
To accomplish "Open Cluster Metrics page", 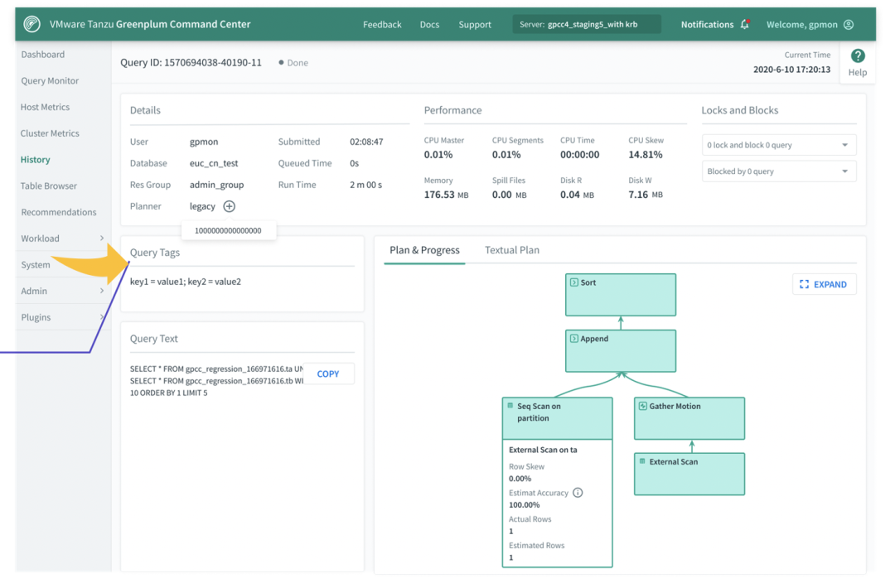I will (50, 133).
